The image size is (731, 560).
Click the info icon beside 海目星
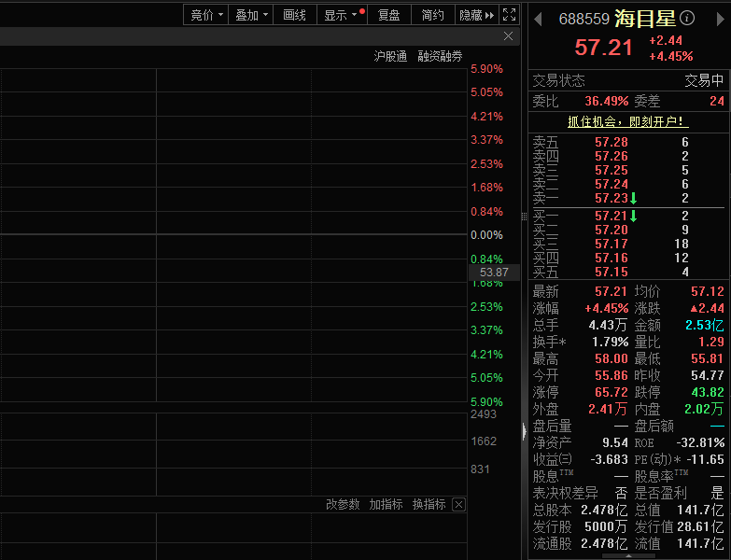(687, 18)
